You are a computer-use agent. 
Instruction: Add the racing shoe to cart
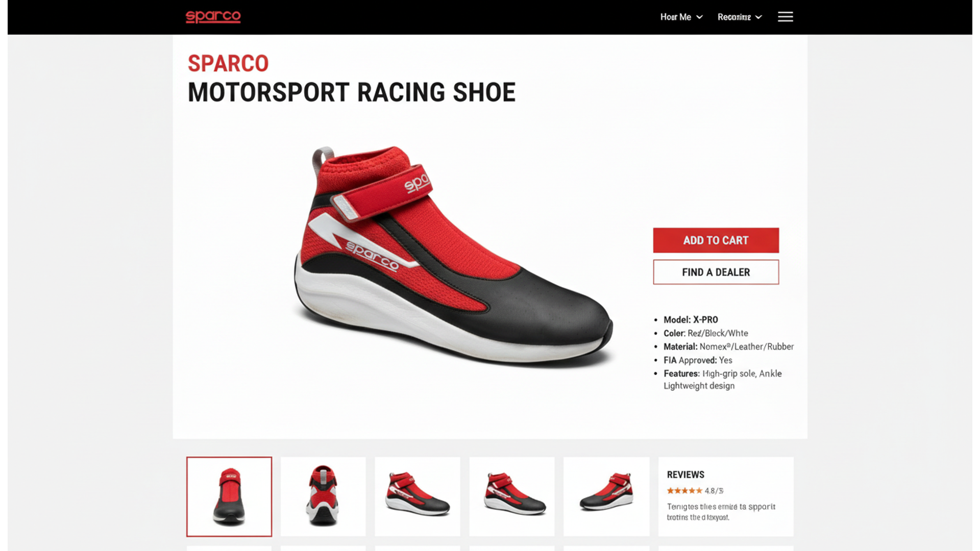coord(716,240)
